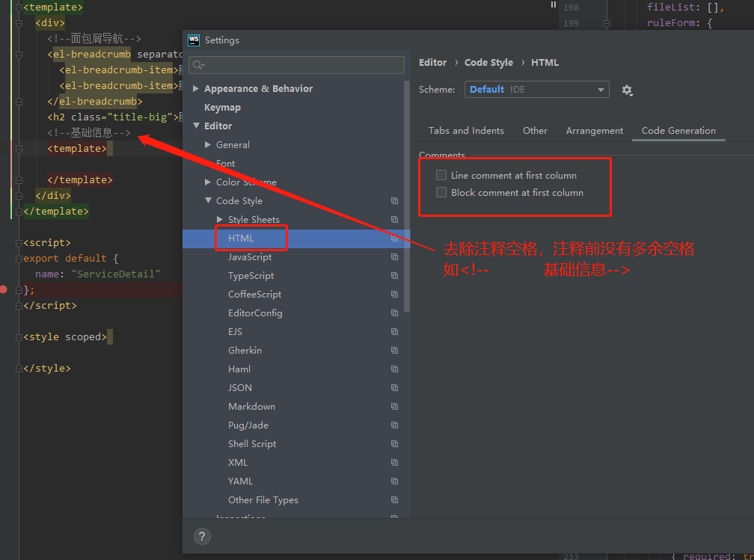Image resolution: width=754 pixels, height=560 pixels.
Task: Click the settings icon next to YAML
Action: 394,481
